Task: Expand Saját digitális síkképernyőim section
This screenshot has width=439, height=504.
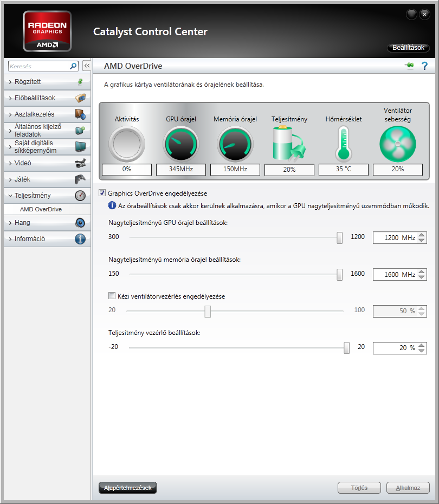Action: click(10, 147)
